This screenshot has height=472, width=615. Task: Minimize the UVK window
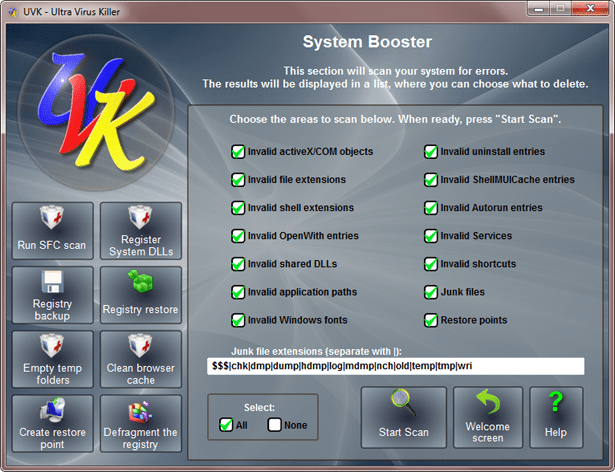click(539, 9)
